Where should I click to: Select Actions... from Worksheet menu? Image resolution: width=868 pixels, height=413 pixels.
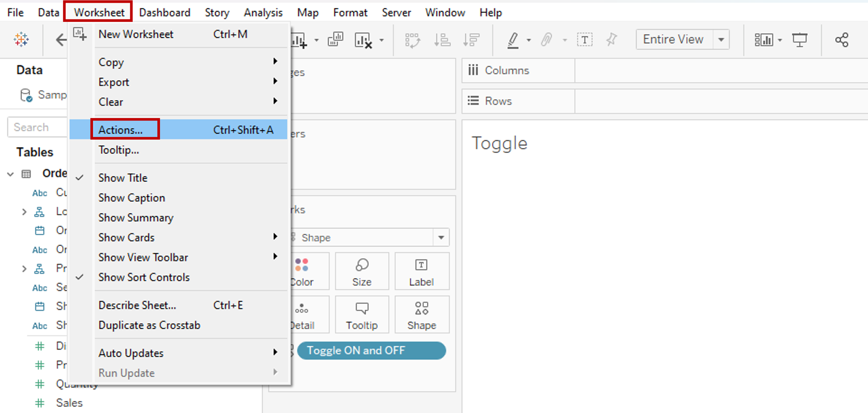[x=120, y=130]
